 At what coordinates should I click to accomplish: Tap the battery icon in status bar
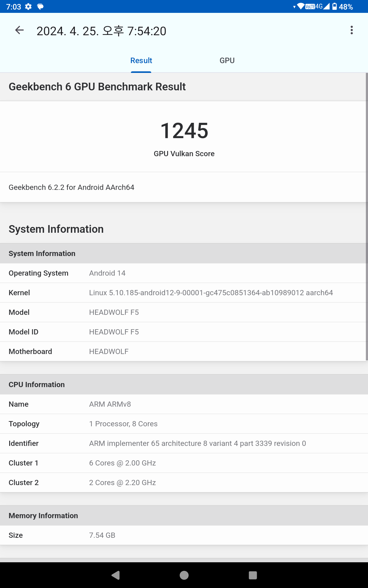[x=335, y=6]
